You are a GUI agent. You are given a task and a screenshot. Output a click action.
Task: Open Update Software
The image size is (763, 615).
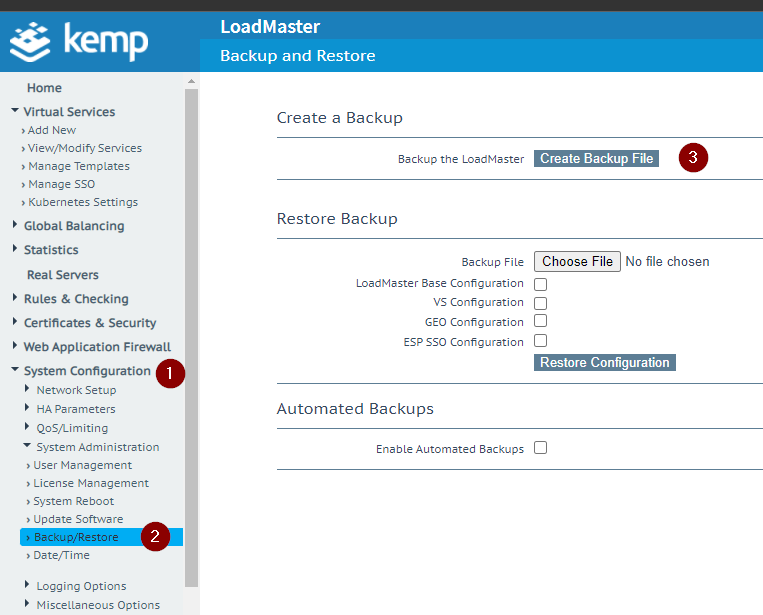78,519
